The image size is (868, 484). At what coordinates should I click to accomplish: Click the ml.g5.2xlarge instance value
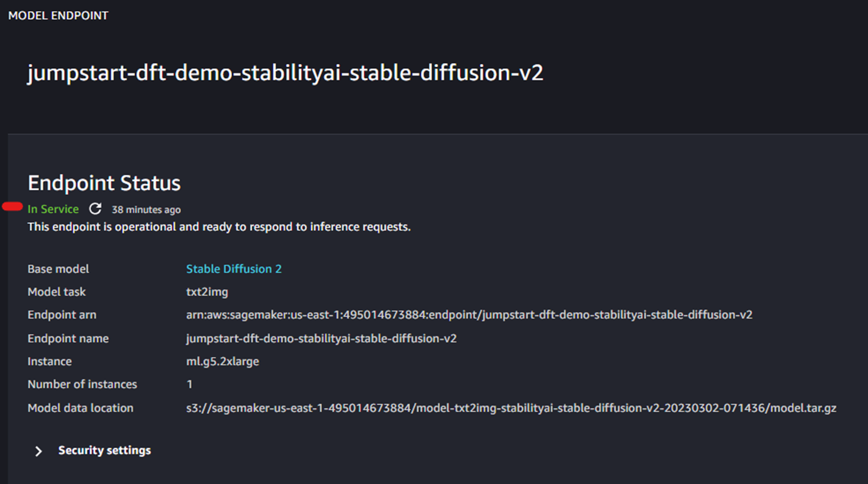(x=222, y=361)
